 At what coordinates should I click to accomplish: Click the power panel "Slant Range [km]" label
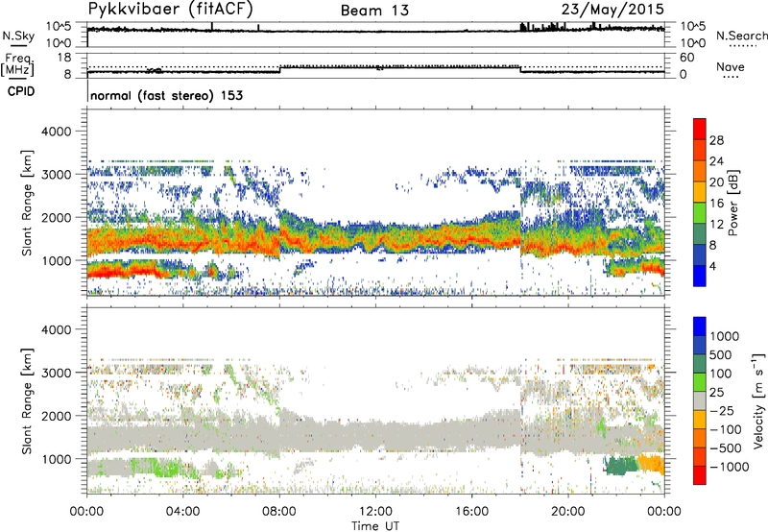[28, 204]
